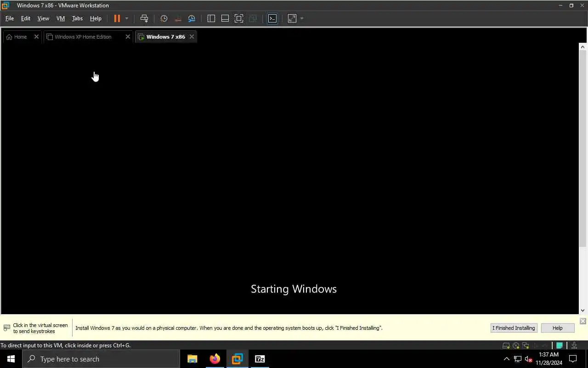Click the VMware logo in title bar
The width and height of the screenshot is (588, 368).
[6, 6]
